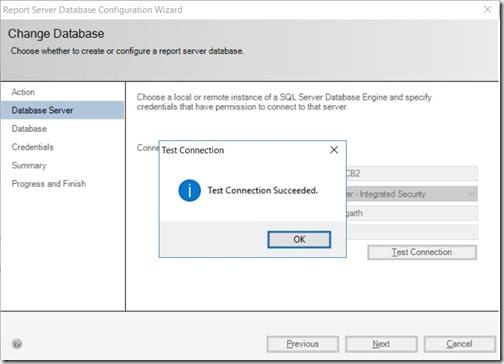The image size is (504, 364).
Task: Cancel the configuration wizard
Action: [x=459, y=344]
